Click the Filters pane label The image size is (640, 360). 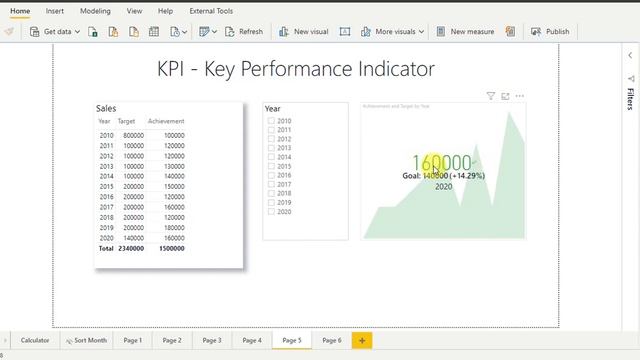(x=631, y=99)
